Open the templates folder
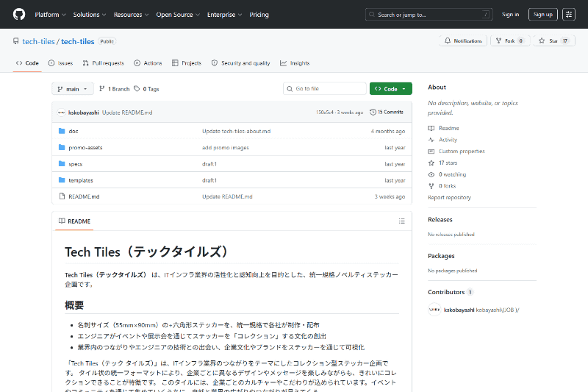Viewport: 588px width, 392px height. (81, 180)
